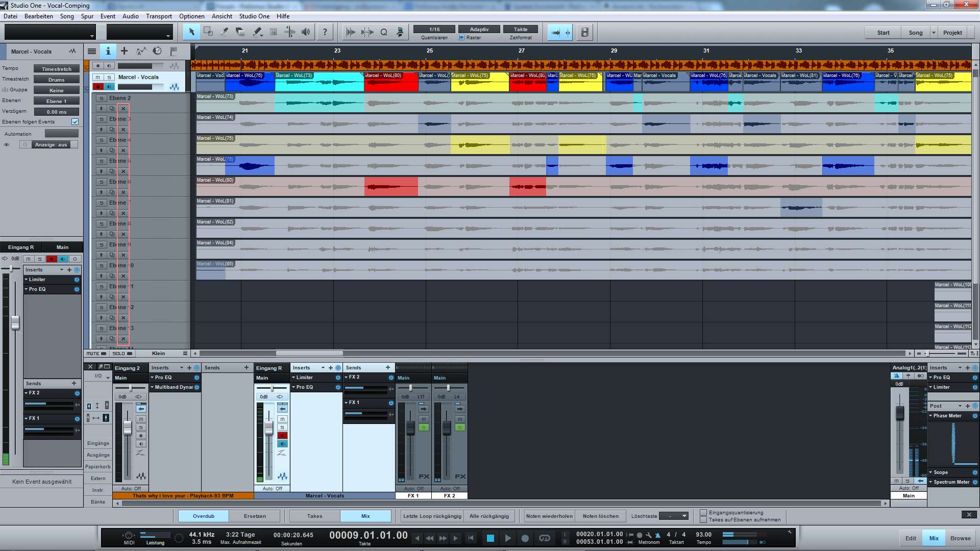Image resolution: width=980 pixels, height=551 pixels.
Task: Enable Takes auf Ebenen aufnehmen checkbox
Action: click(x=703, y=520)
